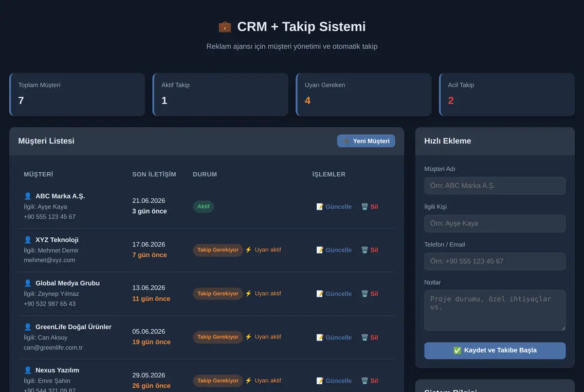Viewport: 584px width, 392px height.
Task: Click the '11 gün önce' text
Action: coord(151,299)
